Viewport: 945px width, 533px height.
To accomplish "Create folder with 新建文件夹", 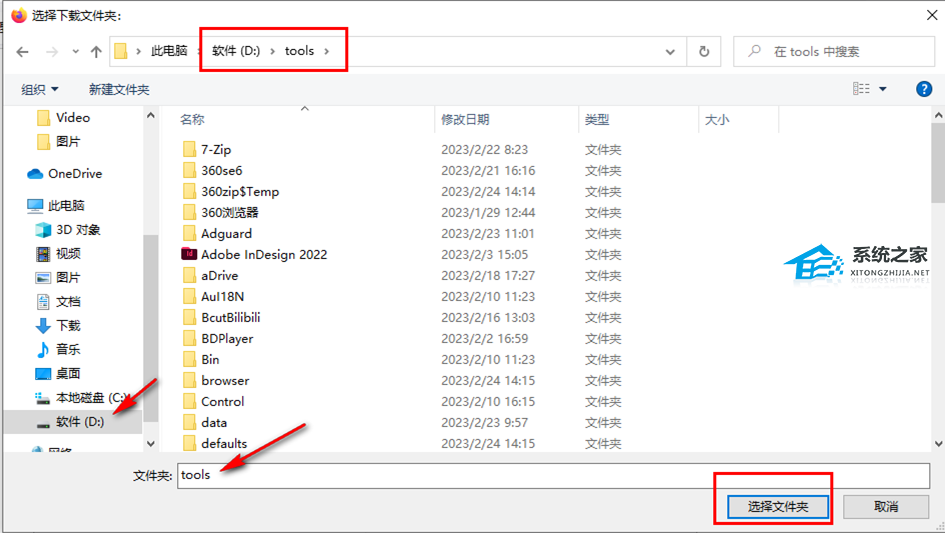I will pyautogui.click(x=119, y=89).
